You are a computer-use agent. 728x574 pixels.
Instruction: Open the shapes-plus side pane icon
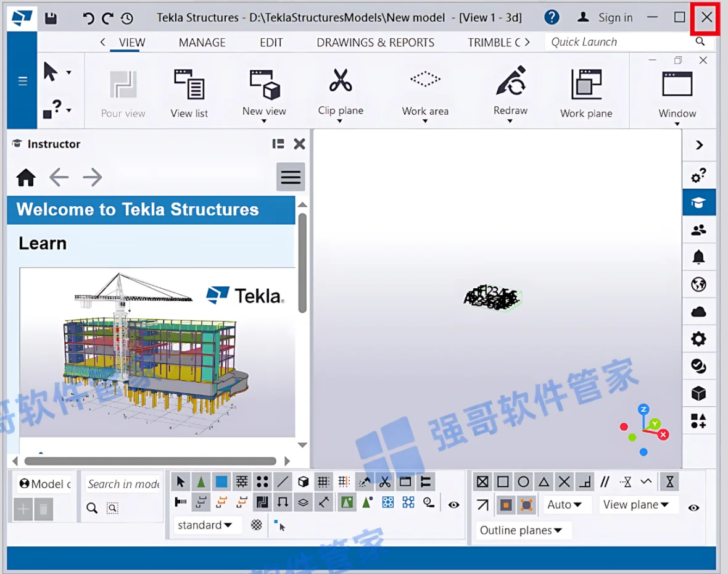pos(698,421)
